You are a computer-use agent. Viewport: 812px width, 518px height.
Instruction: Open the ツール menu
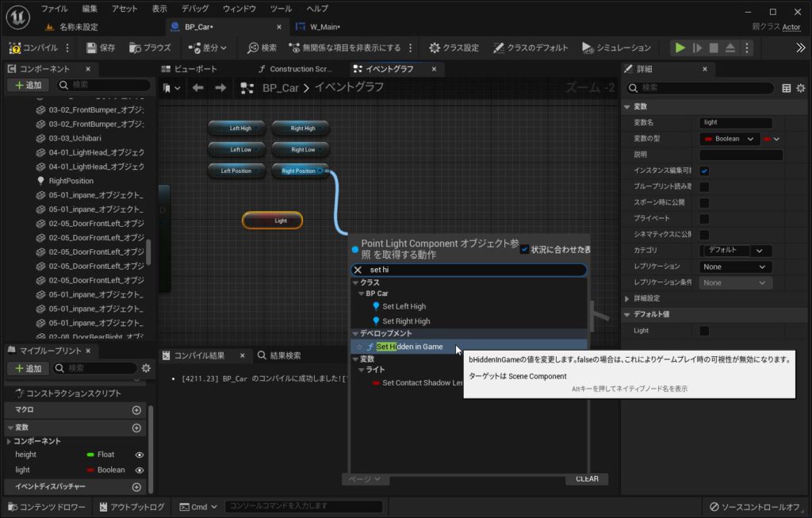(281, 9)
